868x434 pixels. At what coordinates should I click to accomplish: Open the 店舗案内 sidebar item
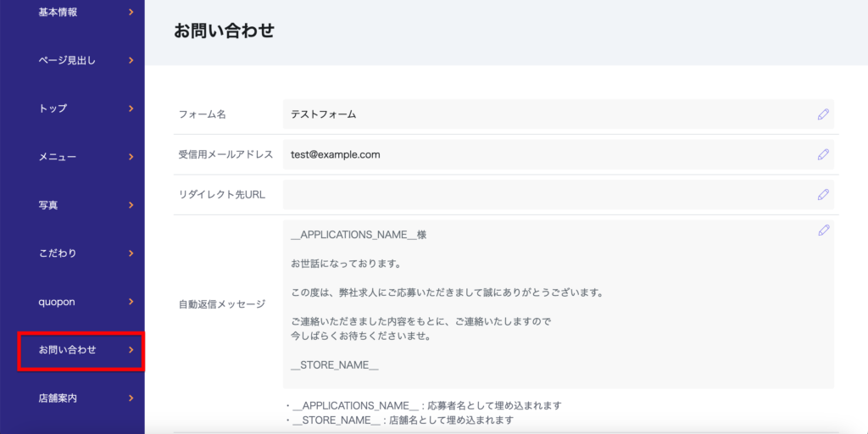[58, 398]
